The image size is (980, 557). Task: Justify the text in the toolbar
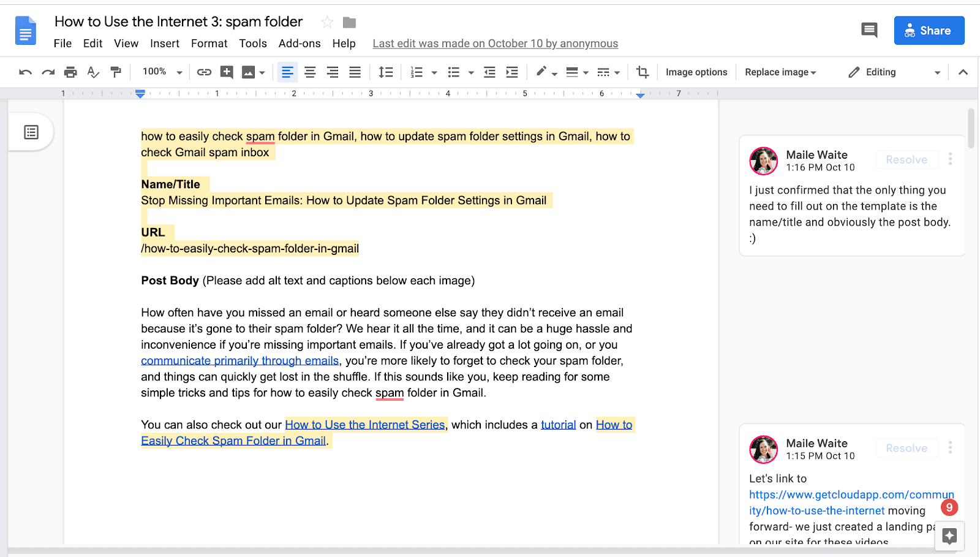355,72
